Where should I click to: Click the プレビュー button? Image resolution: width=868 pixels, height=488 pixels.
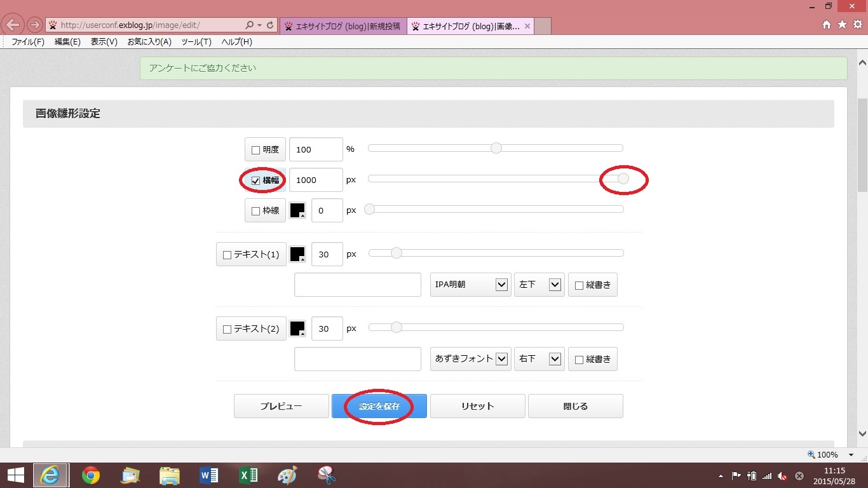pos(281,406)
